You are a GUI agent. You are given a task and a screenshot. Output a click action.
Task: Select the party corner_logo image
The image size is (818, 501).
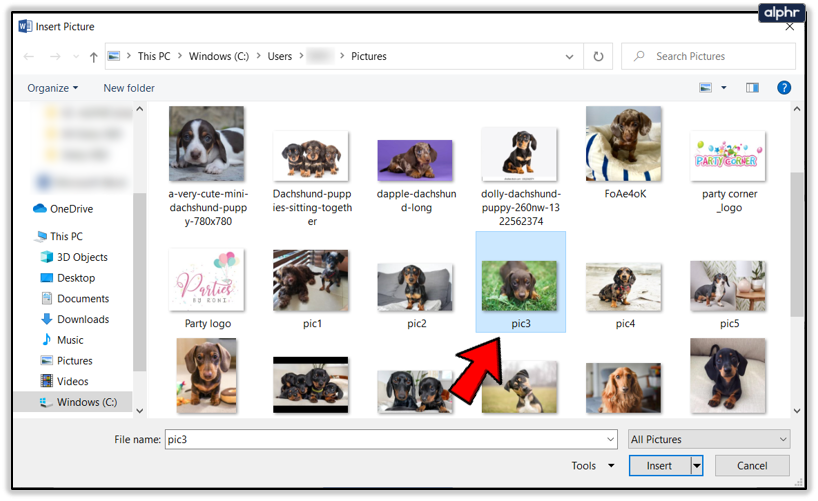[728, 156]
